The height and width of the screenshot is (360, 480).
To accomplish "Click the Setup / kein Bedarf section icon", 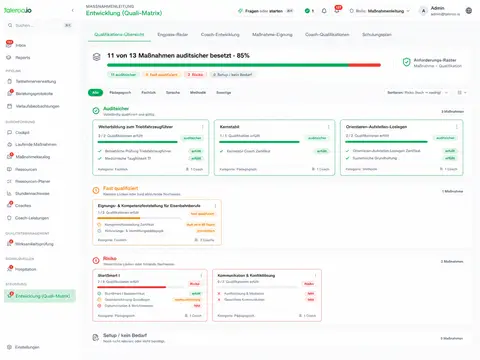I will pyautogui.click(x=96, y=338).
